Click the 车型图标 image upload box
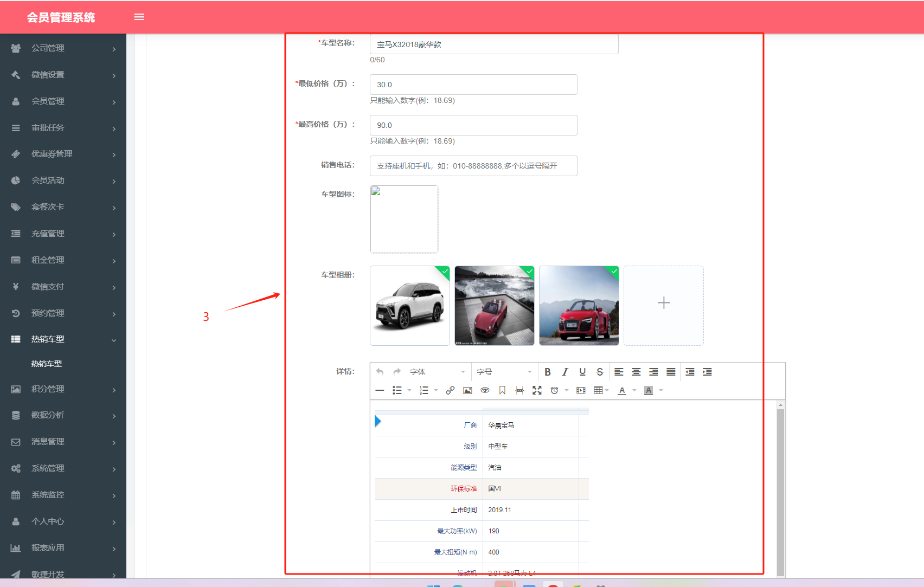Screen dimensions: 924x587 tap(404, 220)
